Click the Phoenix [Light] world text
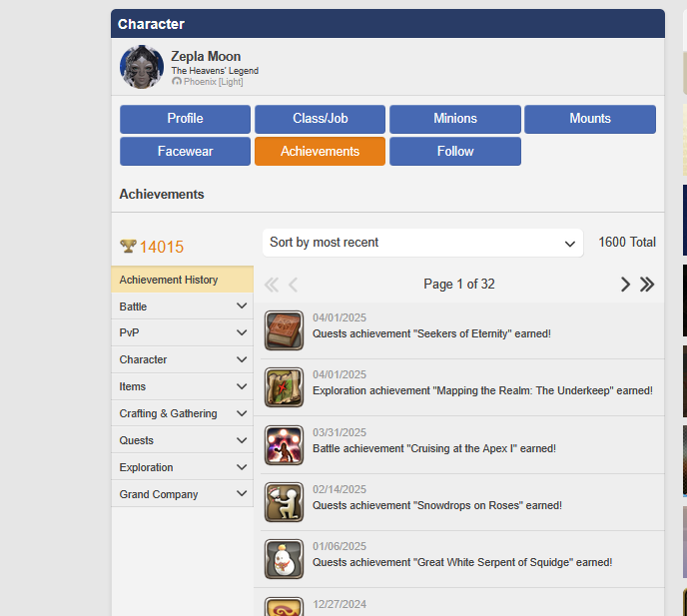 point(214,82)
